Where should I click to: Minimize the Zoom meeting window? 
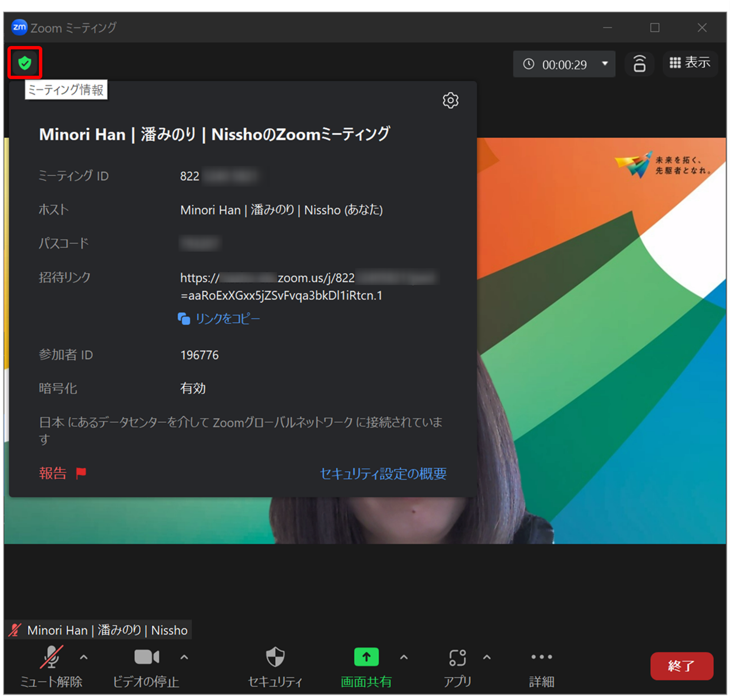click(608, 27)
